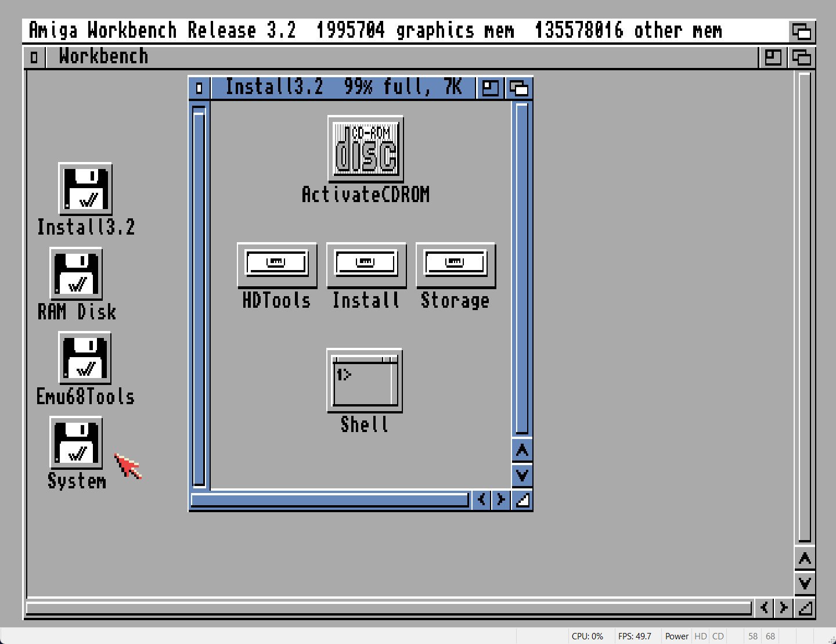Select the Install3.2 disk icon on Workbench
The width and height of the screenshot is (836, 644).
click(x=85, y=189)
